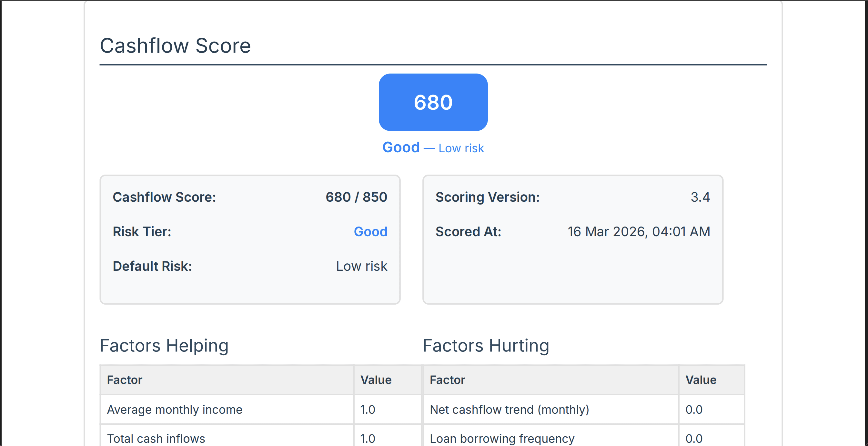Click the Factors Hurting heading
This screenshot has height=446, width=868.
(486, 346)
